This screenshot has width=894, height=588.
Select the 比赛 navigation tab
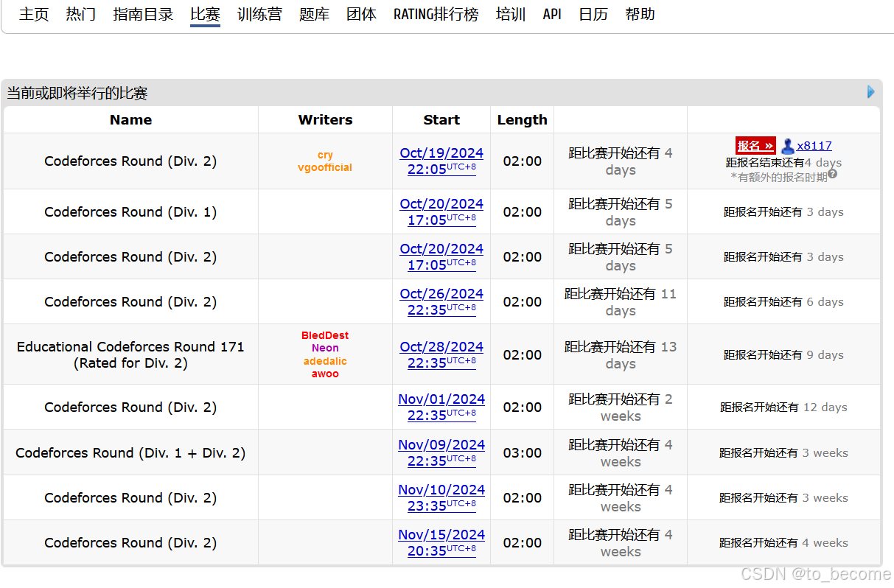[x=205, y=14]
